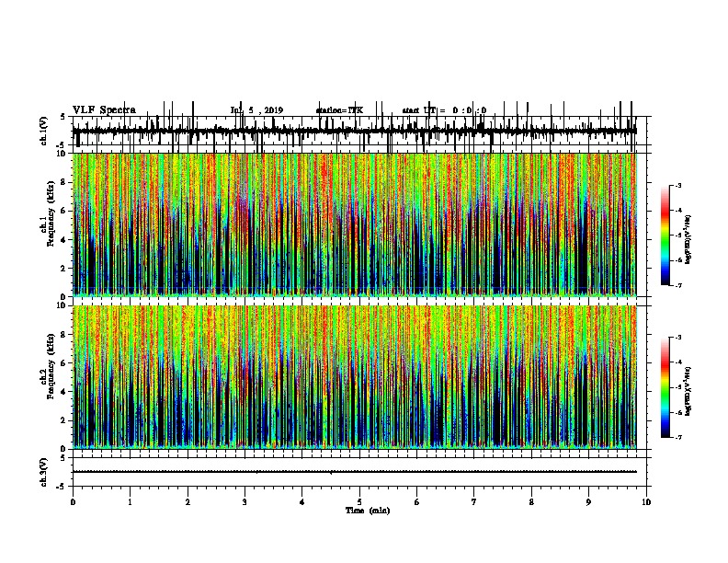Click the ch.1 frequency axis "10" tick label
The height and width of the screenshot is (563, 728).
pos(62,154)
